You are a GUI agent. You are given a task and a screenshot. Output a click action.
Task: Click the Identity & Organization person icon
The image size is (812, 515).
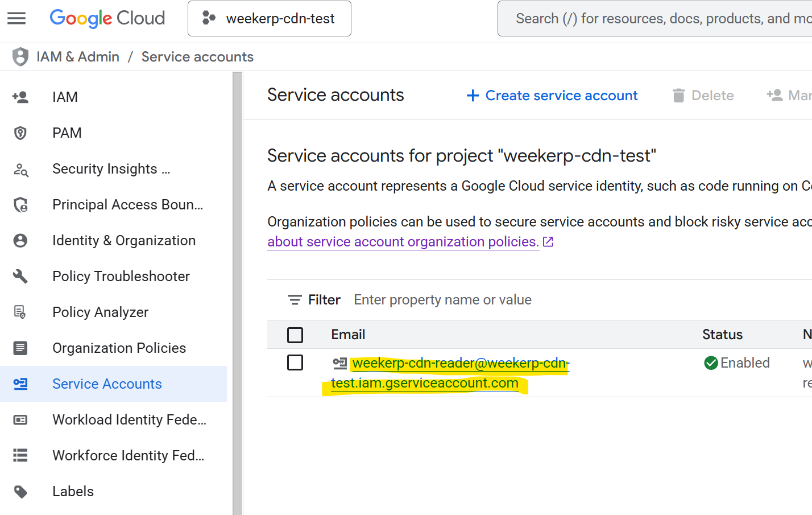coord(20,241)
